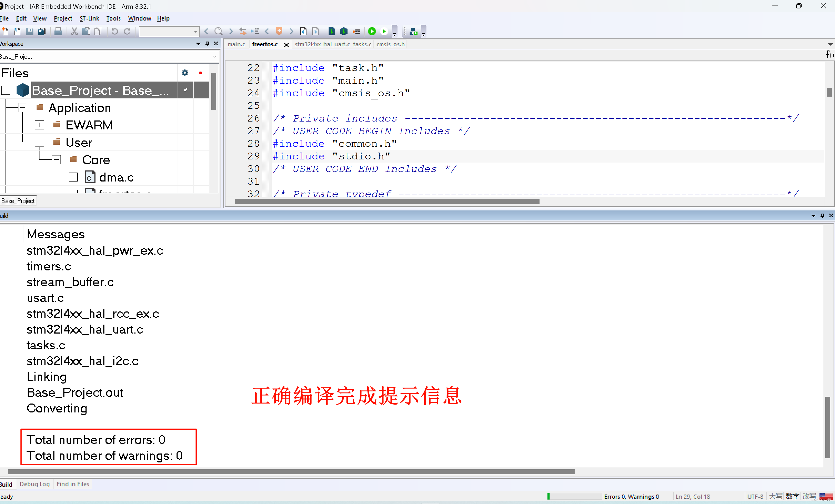835x504 pixels.
Task: Collapse the User folder
Action: [39, 142]
